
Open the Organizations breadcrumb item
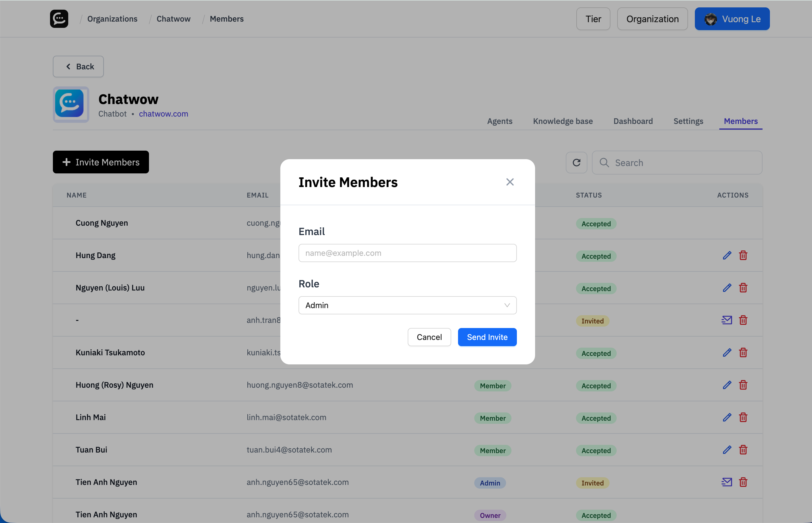[x=112, y=19]
